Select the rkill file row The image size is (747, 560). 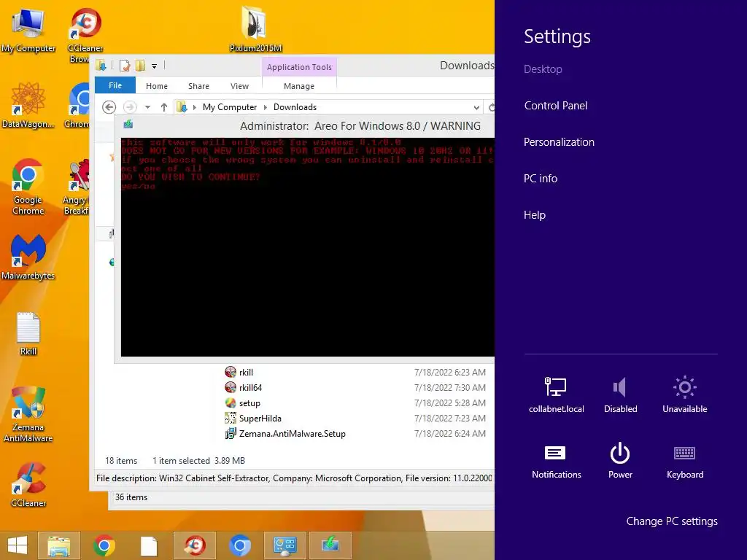[355, 373]
